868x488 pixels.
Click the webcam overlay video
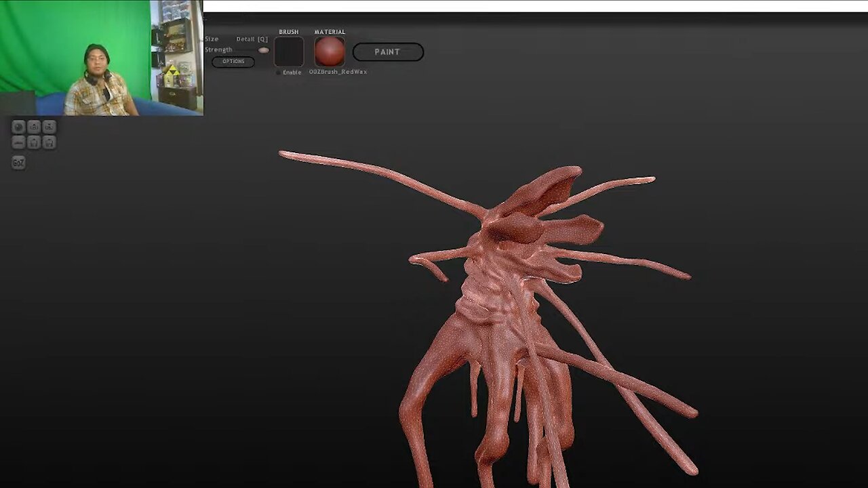pyautogui.click(x=102, y=58)
